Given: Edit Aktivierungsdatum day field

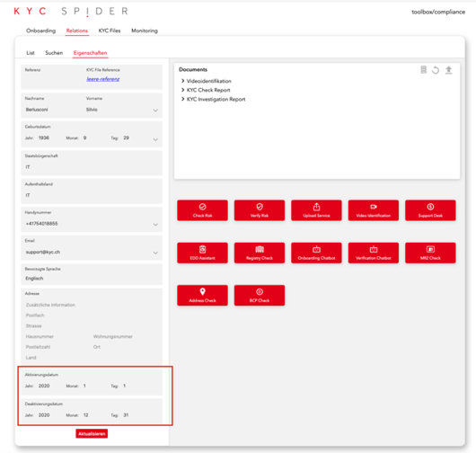Looking at the screenshot, I should pos(125,386).
